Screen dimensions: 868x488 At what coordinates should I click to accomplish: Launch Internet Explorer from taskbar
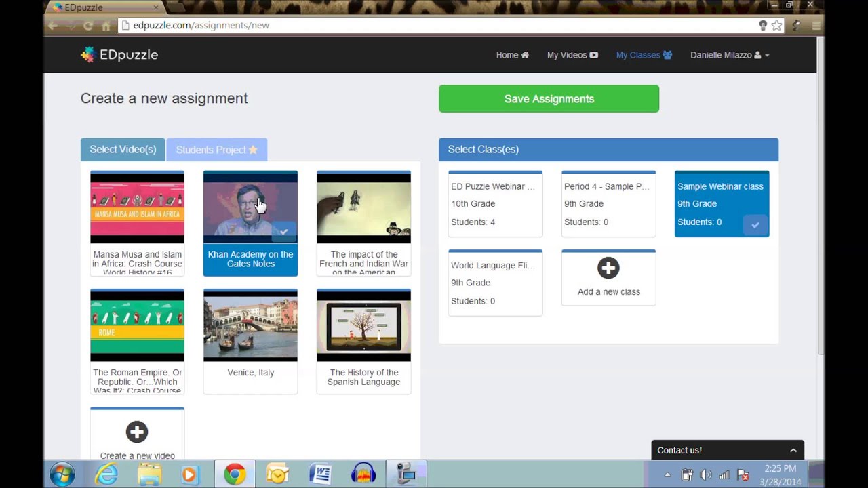(106, 474)
